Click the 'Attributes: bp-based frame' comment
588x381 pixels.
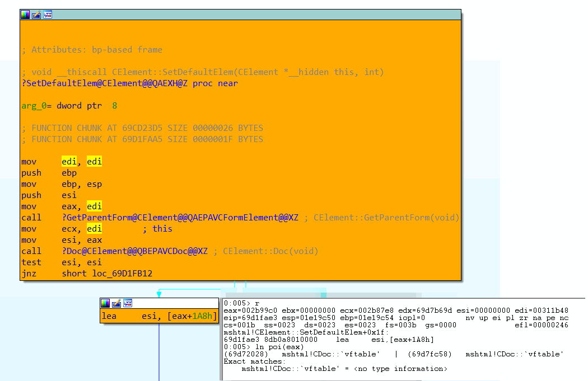point(92,50)
